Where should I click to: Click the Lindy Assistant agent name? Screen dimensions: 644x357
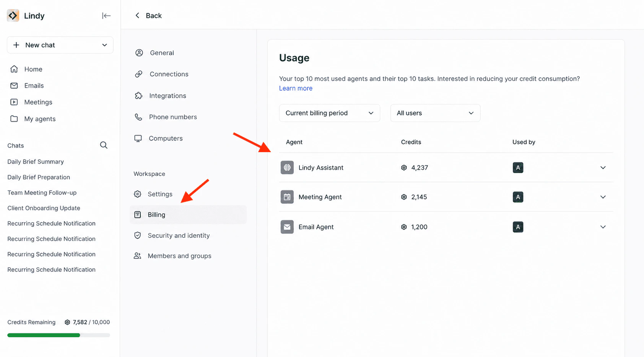click(321, 168)
